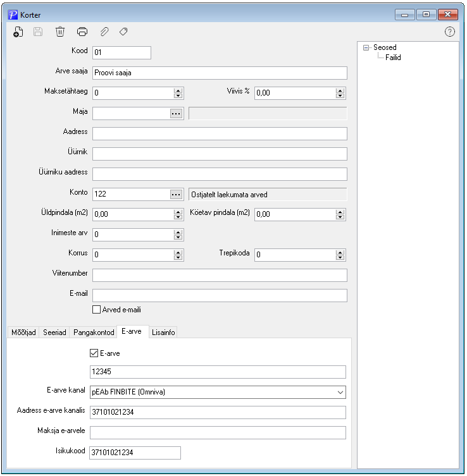This screenshot has width=467, height=476.
Task: Untick the E-arve checkbox
Action: point(94,353)
